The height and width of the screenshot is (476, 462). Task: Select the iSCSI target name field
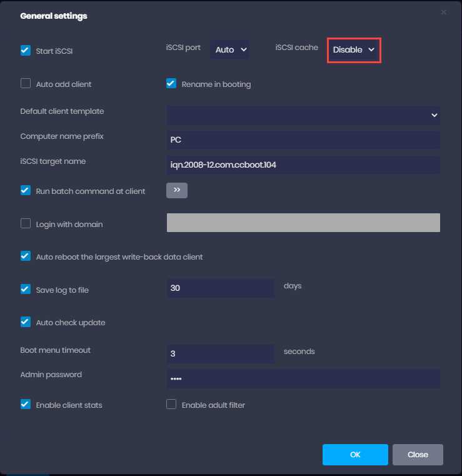pyautogui.click(x=303, y=165)
